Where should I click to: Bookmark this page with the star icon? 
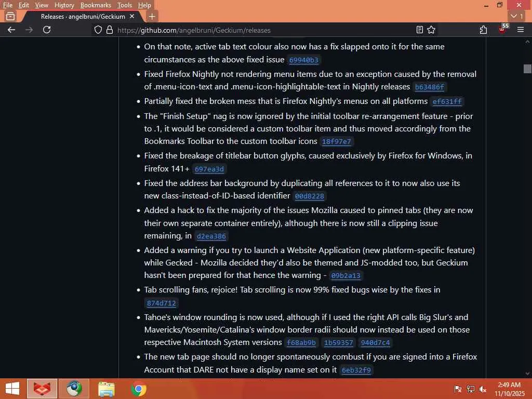coord(431,30)
